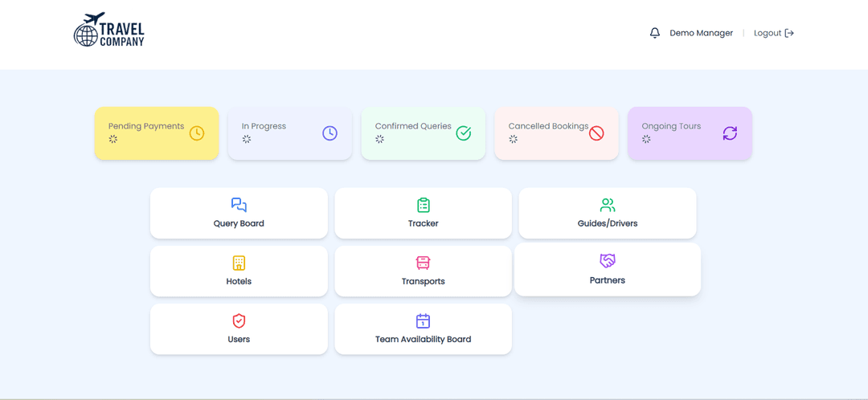Select the Pending Payments card label
The height and width of the screenshot is (400, 868).
[146, 126]
